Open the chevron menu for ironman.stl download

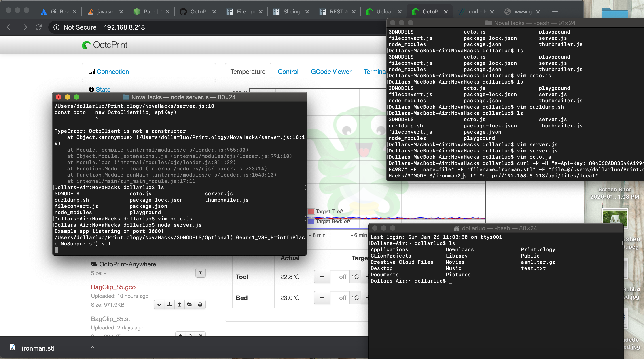tap(93, 348)
